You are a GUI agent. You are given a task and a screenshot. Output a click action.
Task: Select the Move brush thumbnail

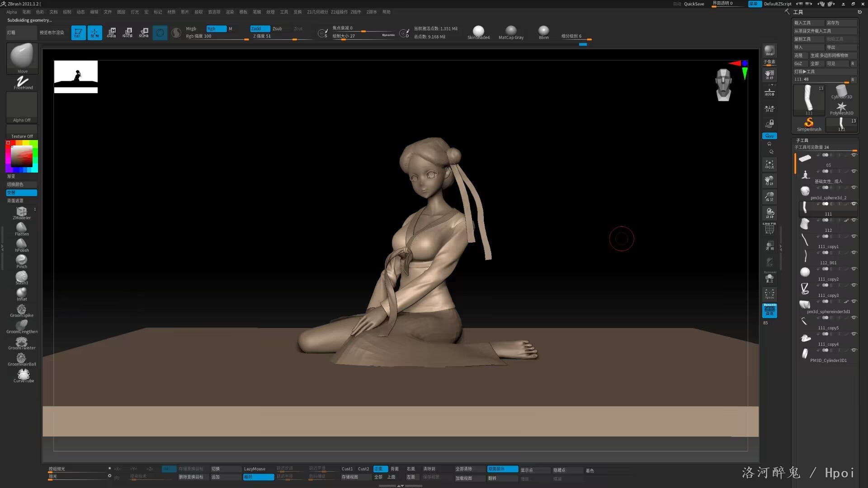[22, 56]
